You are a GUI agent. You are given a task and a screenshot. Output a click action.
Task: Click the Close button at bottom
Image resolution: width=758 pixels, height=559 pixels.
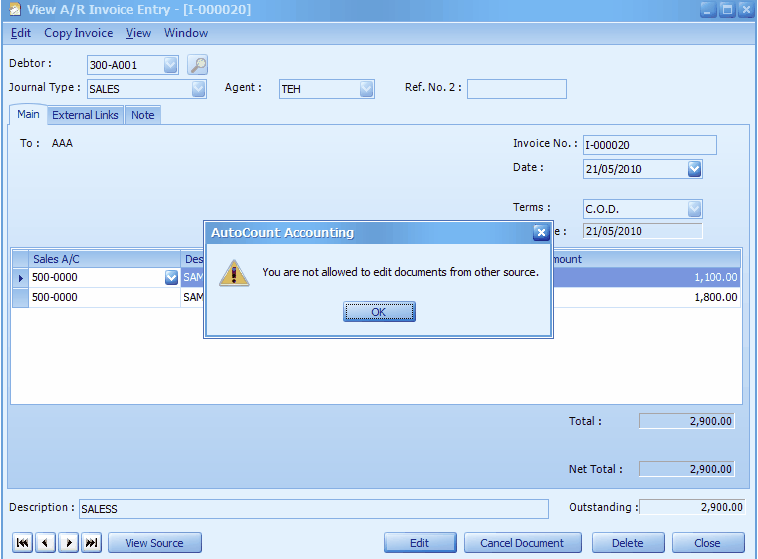[708, 543]
